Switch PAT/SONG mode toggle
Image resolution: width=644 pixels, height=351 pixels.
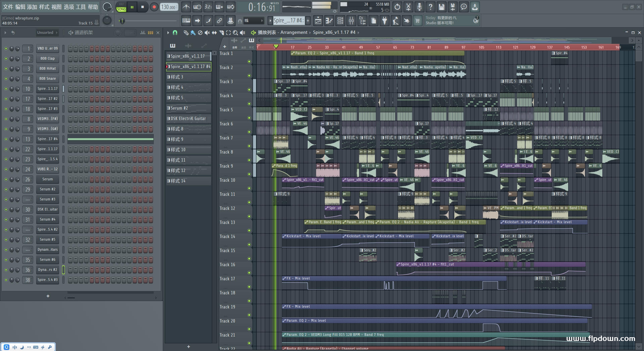coord(121,7)
